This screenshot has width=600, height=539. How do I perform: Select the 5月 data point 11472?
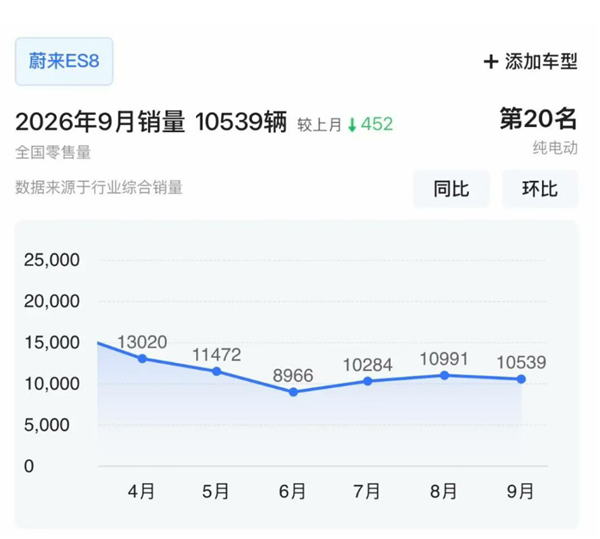click(x=217, y=371)
